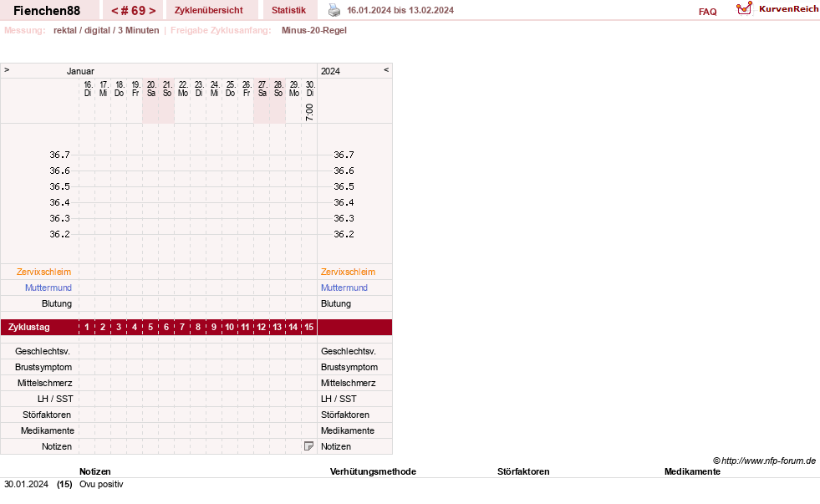
Task: Go to previous cycle with the left arrow before #69
Action: 115,11
